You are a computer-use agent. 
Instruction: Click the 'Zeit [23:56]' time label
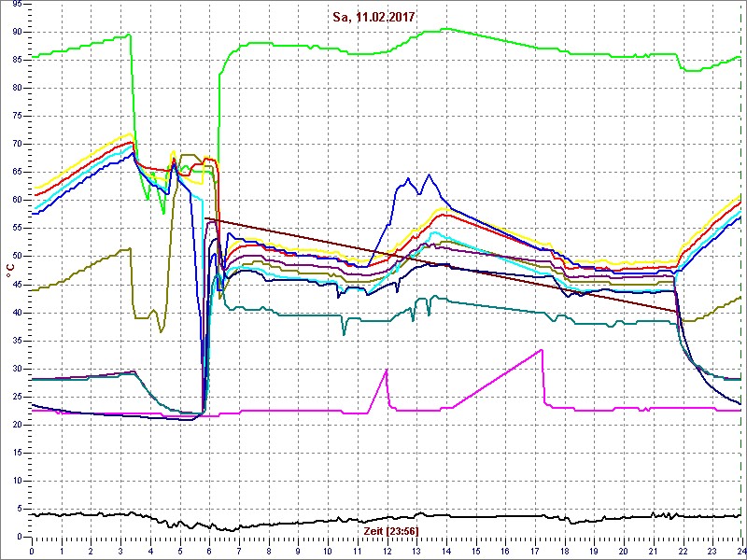point(391,530)
